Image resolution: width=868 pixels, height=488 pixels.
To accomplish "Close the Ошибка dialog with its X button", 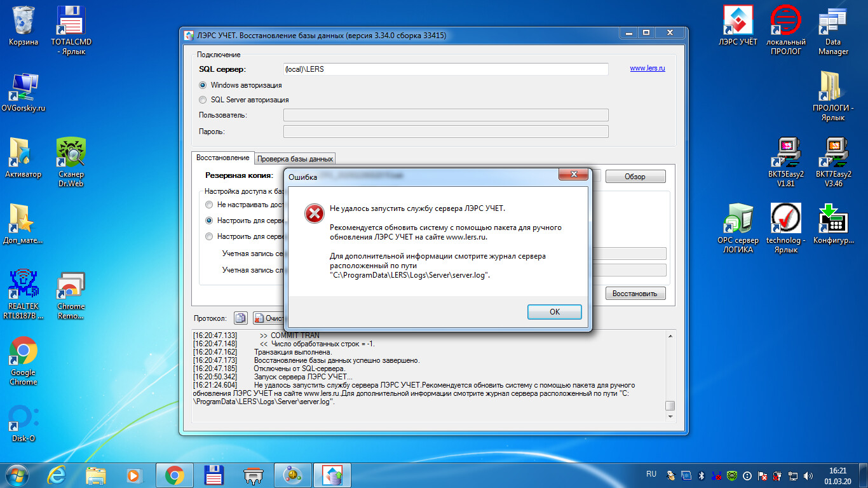I will coord(573,175).
